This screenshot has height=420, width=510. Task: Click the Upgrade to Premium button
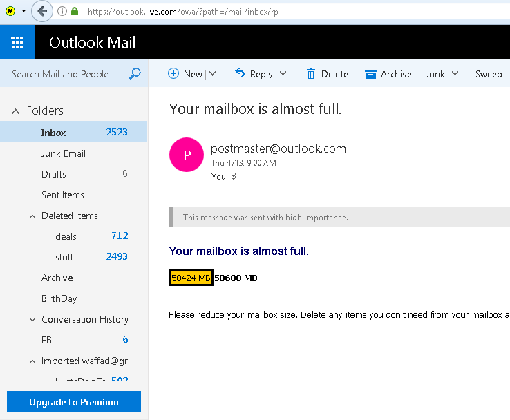[74, 401]
